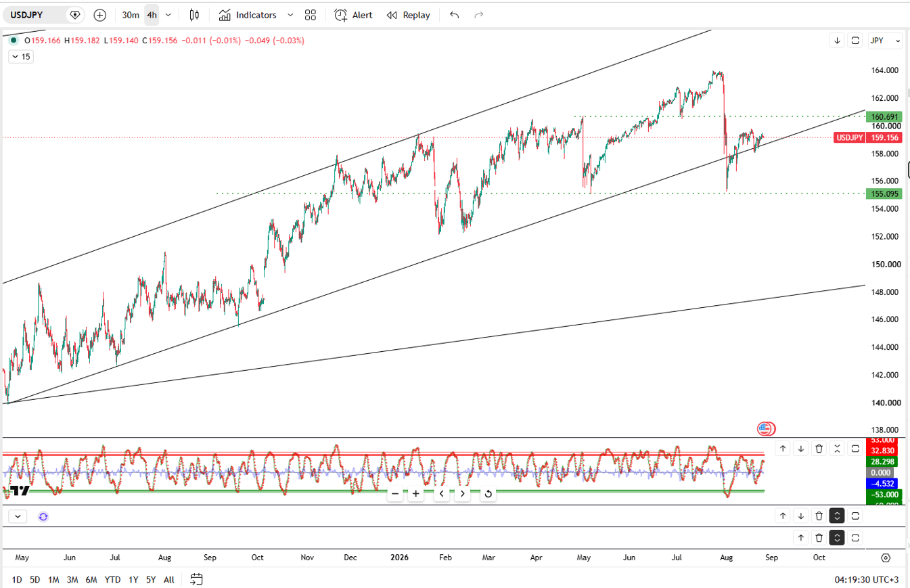Open time axis settings gear

[886, 558]
